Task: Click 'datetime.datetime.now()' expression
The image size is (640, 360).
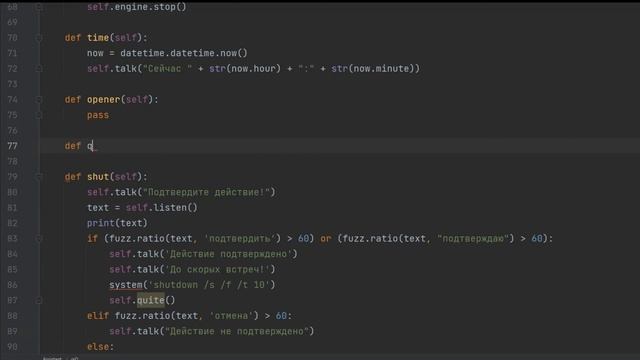Action: [184, 53]
